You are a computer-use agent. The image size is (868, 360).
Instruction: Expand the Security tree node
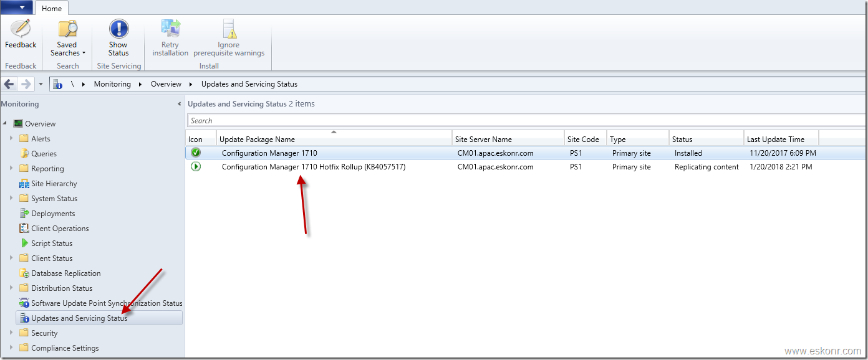coord(11,333)
